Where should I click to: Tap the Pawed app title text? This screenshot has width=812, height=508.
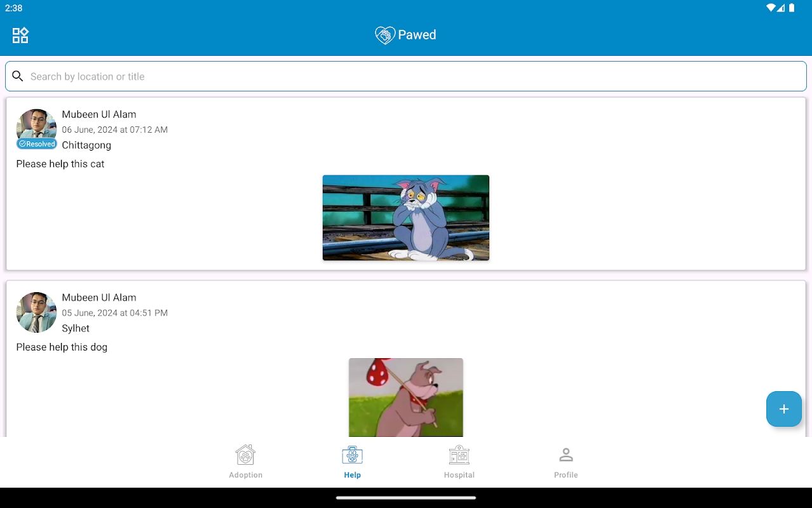417,35
